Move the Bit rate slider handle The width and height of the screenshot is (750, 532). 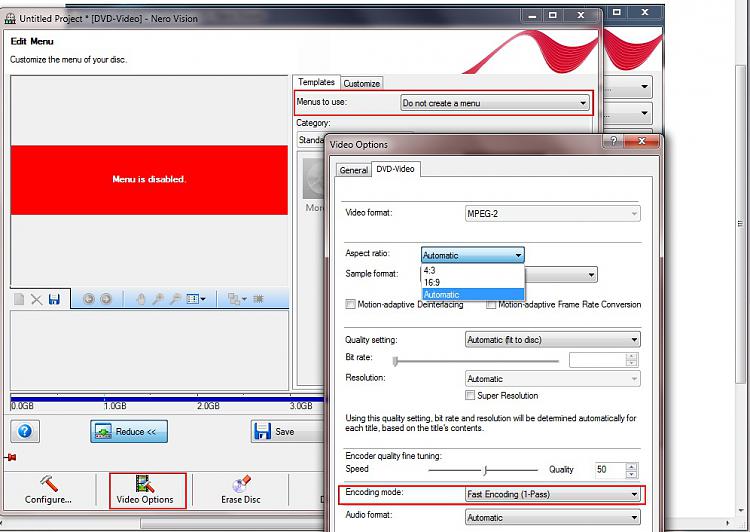[x=395, y=361]
